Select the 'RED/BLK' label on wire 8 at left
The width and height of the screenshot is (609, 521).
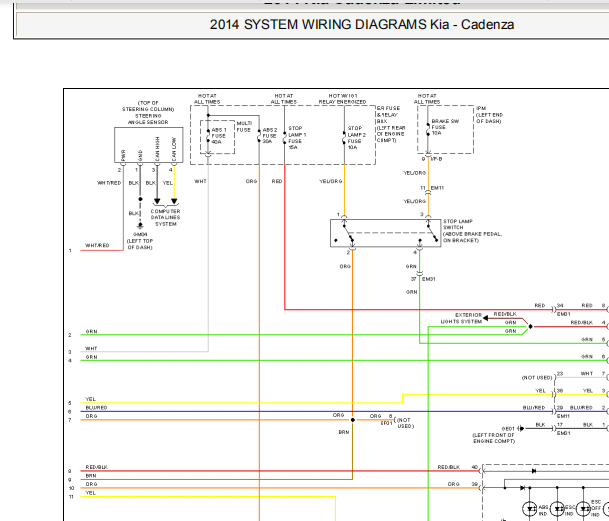(97, 467)
